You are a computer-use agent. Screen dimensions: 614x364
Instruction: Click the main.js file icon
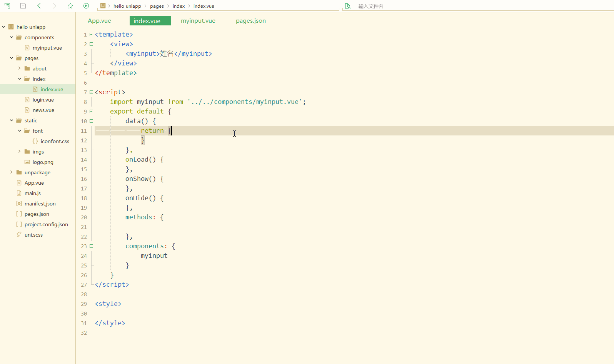point(19,193)
